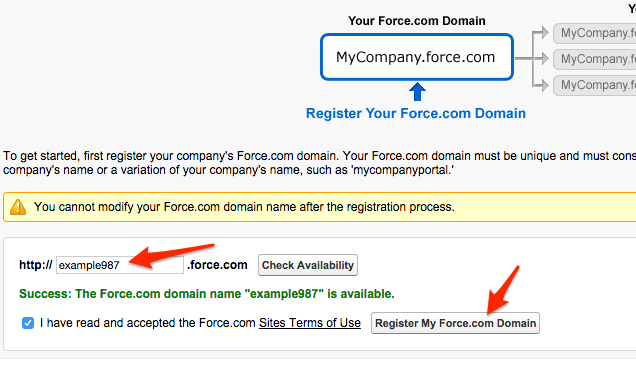Open the Sites Terms of Use link
This screenshot has width=636, height=372.
[310, 323]
